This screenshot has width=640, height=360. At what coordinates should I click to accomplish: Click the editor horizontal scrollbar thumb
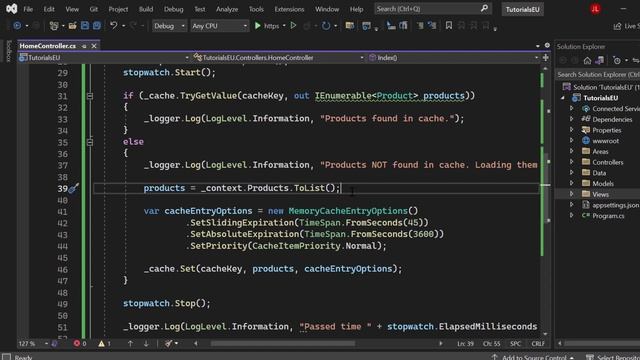[x=282, y=344]
